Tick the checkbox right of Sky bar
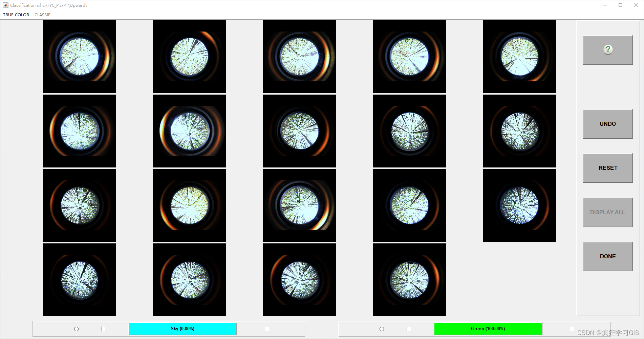The width and height of the screenshot is (644, 339). pos(267,329)
